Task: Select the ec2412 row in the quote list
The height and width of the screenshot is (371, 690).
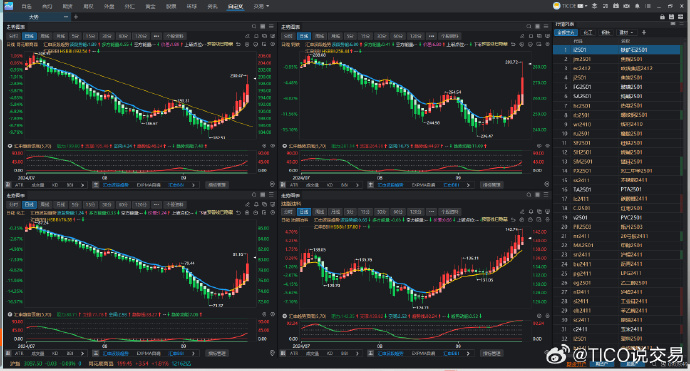Action: coord(617,68)
